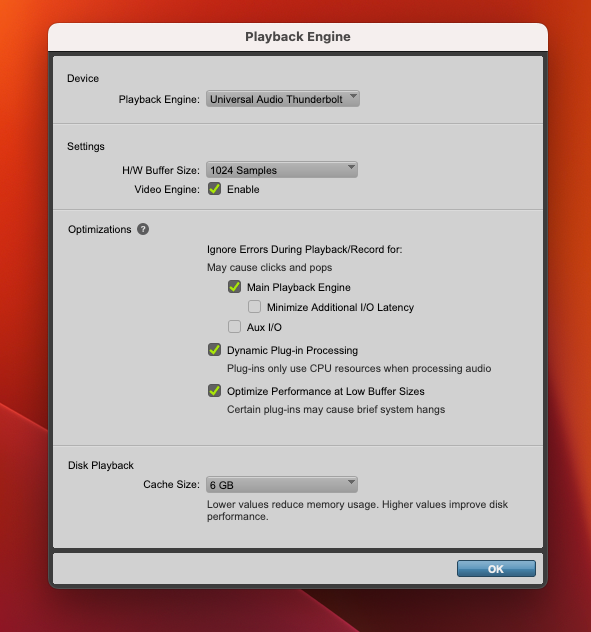Viewport: 591px width, 632px height.
Task: Click the Playback Engine window title bar
Action: pos(298,37)
